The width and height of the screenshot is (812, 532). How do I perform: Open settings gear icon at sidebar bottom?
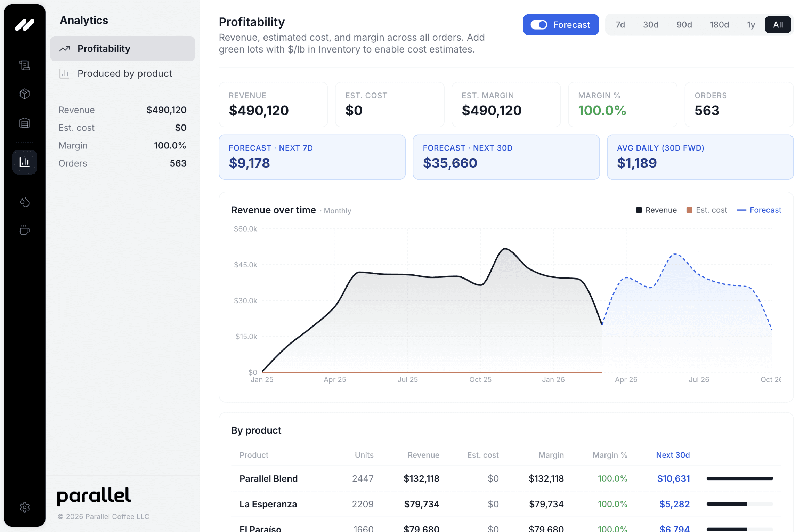coord(24,507)
